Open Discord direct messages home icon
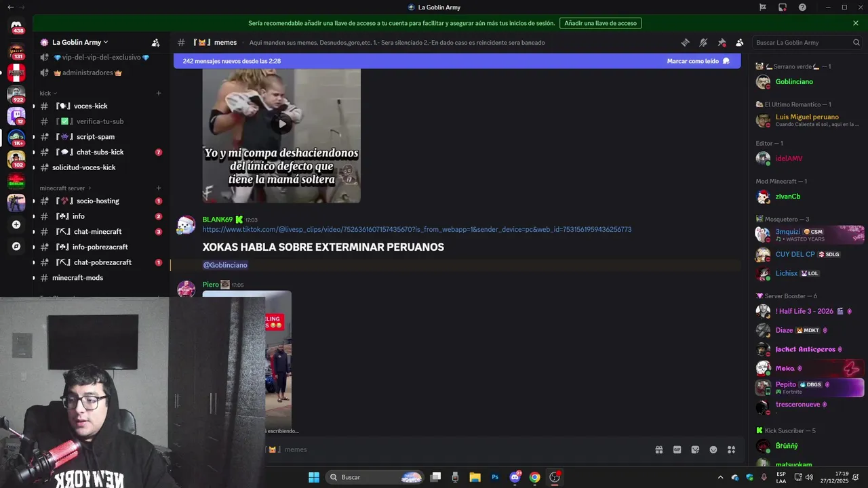This screenshot has height=488, width=868. tap(16, 27)
